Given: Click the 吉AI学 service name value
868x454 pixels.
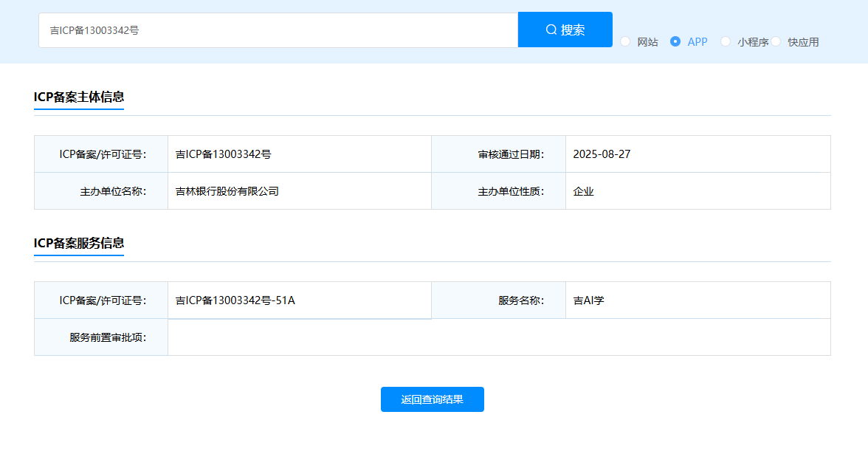Looking at the screenshot, I should [588, 300].
